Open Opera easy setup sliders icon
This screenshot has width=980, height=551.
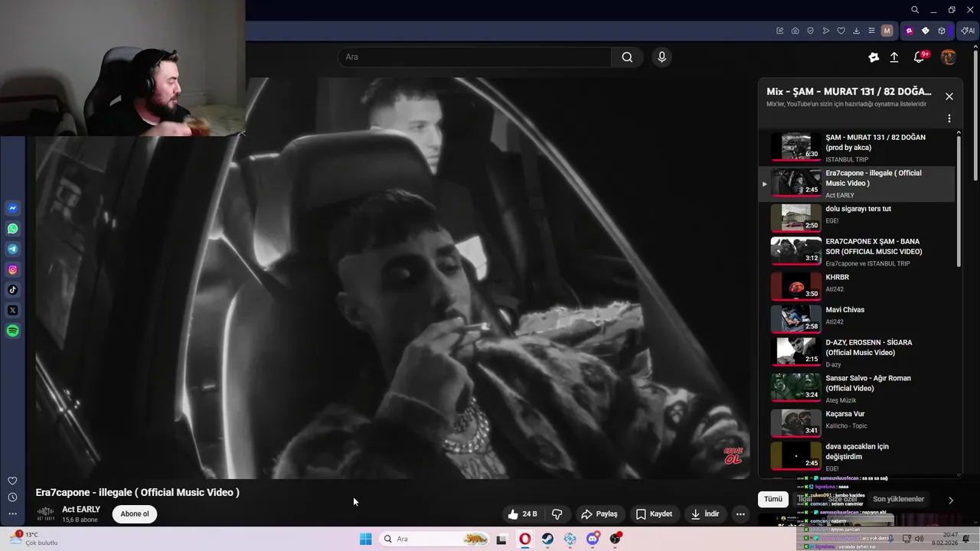(871, 31)
